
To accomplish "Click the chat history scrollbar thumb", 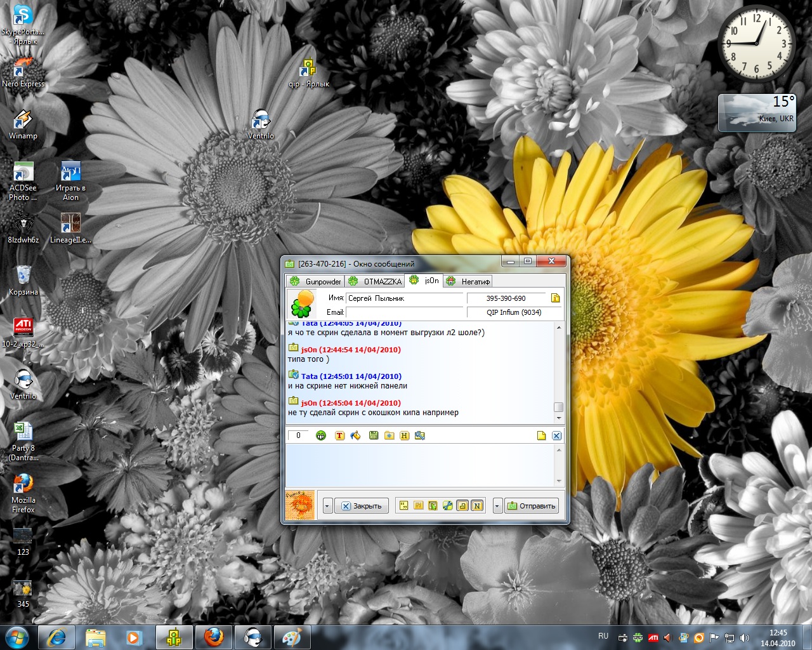I will tap(558, 407).
